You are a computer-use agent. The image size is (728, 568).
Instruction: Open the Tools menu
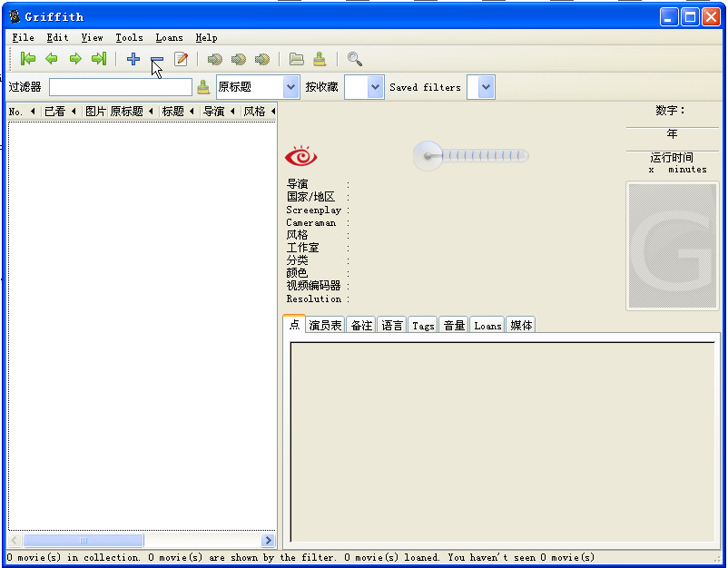(x=129, y=37)
